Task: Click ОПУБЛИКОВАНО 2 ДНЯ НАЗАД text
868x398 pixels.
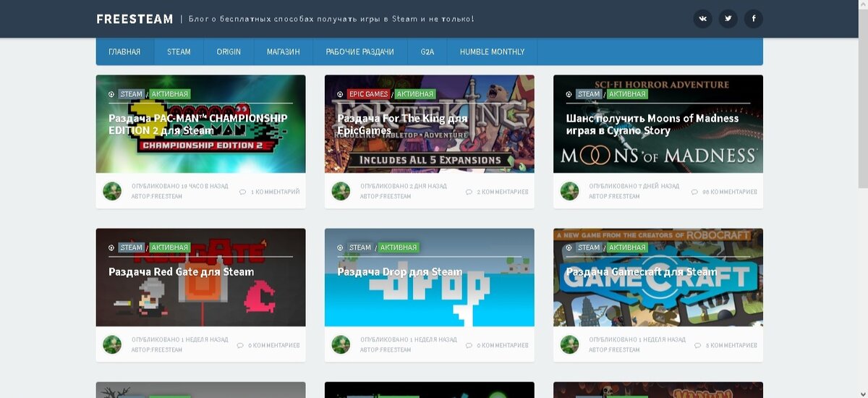Action: coord(404,186)
